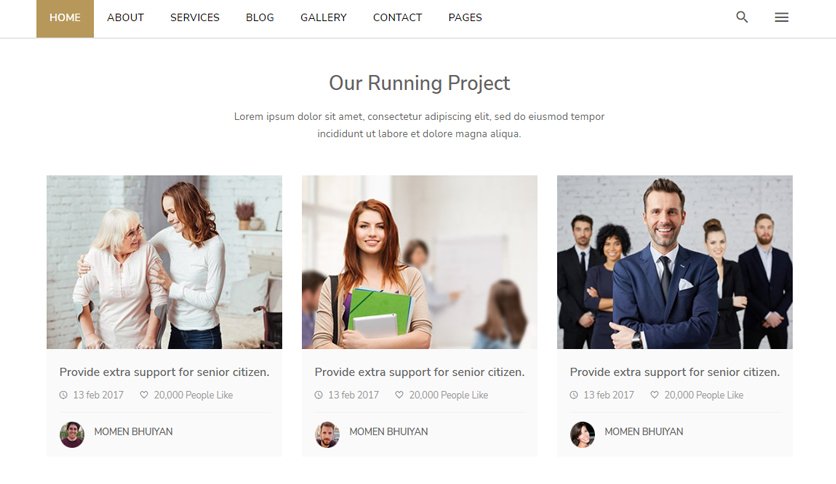The width and height of the screenshot is (836, 484).
Task: Click the heart icon on the middle card
Action: [399, 395]
